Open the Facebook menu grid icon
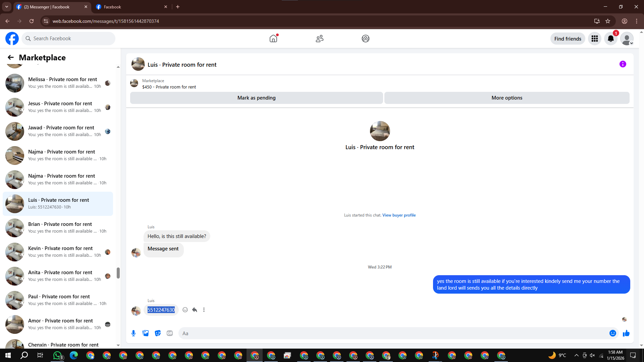Image resolution: width=644 pixels, height=362 pixels. 595,39
